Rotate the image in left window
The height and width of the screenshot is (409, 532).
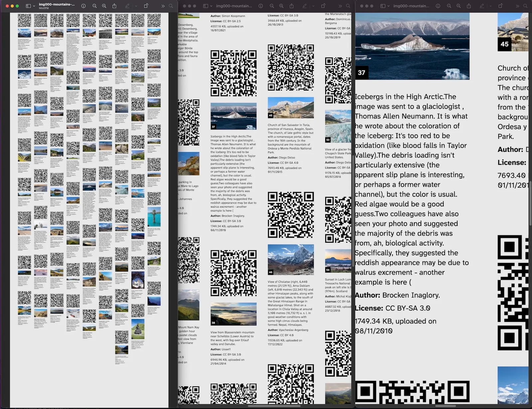pos(146,6)
